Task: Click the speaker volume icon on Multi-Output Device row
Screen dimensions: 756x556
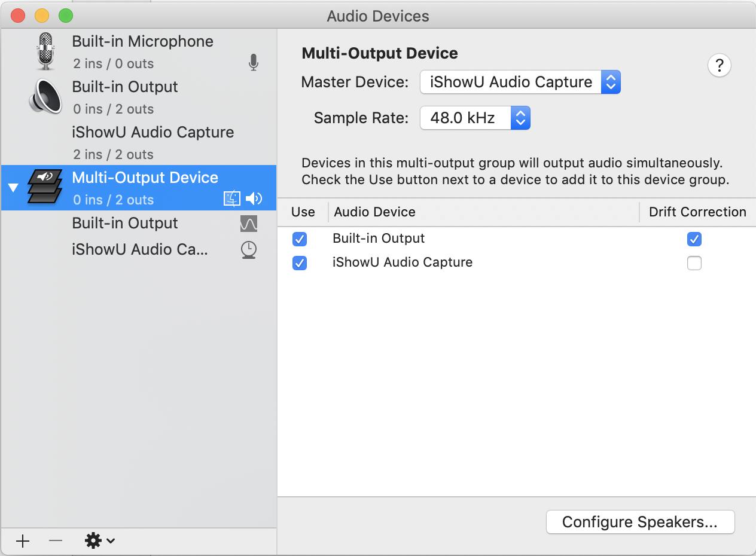Action: point(254,199)
